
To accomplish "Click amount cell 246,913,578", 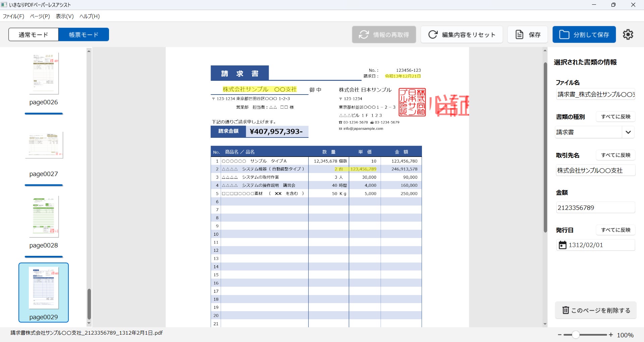I will pyautogui.click(x=404, y=169).
